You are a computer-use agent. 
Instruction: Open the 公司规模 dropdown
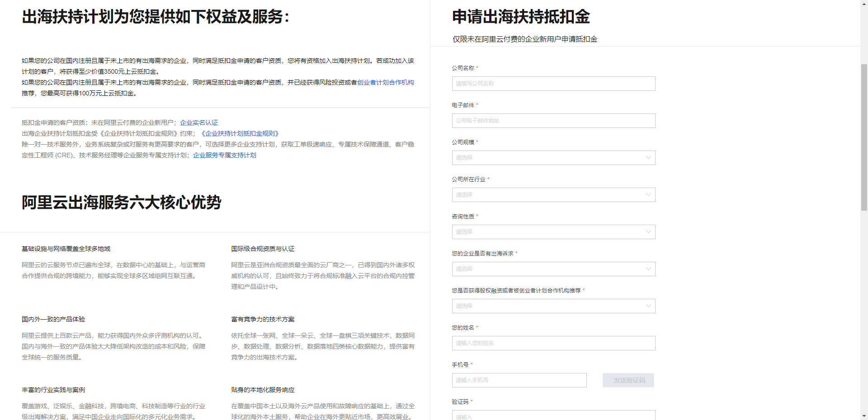553,158
